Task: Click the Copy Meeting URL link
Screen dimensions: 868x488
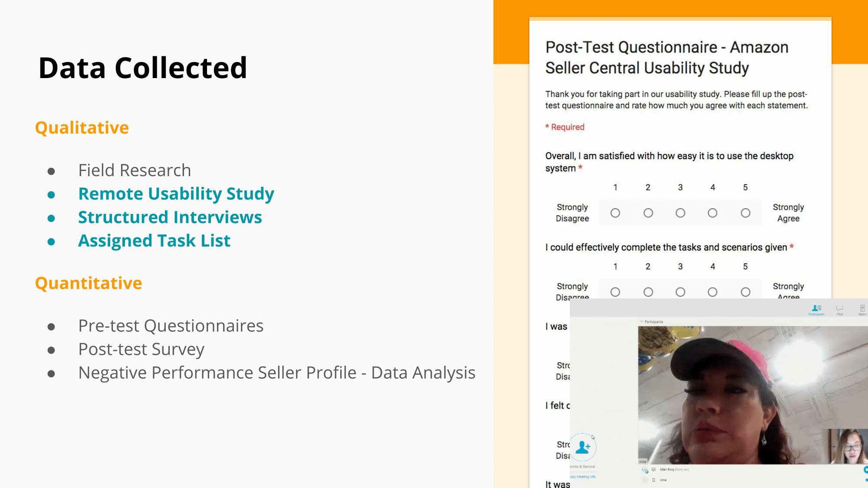Action: point(583,477)
